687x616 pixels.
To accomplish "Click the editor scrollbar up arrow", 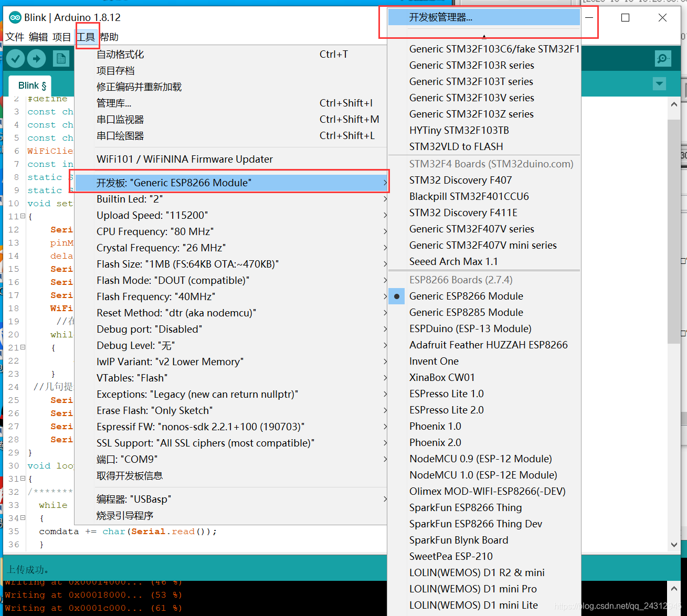I will click(x=674, y=104).
